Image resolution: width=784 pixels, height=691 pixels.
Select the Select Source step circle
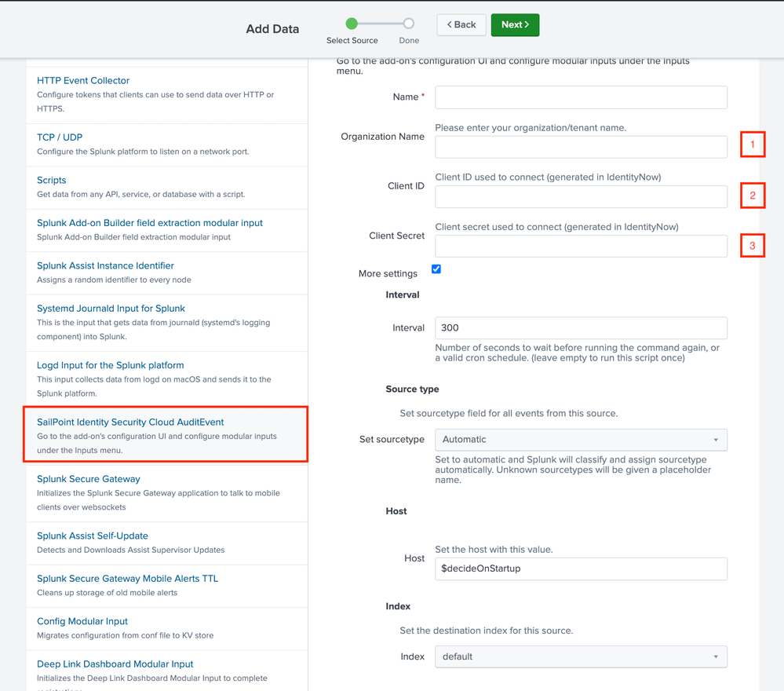point(352,24)
